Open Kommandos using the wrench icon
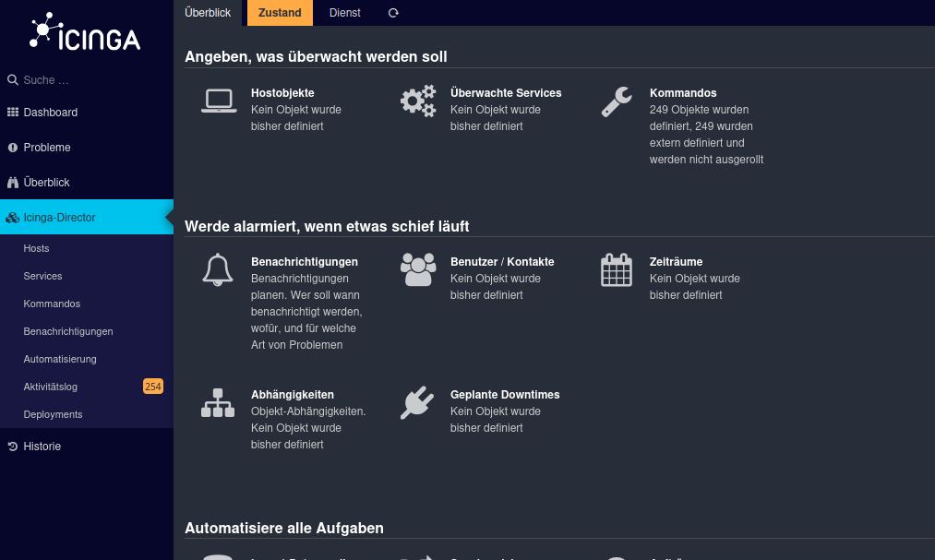The image size is (935, 560). tap(616, 101)
